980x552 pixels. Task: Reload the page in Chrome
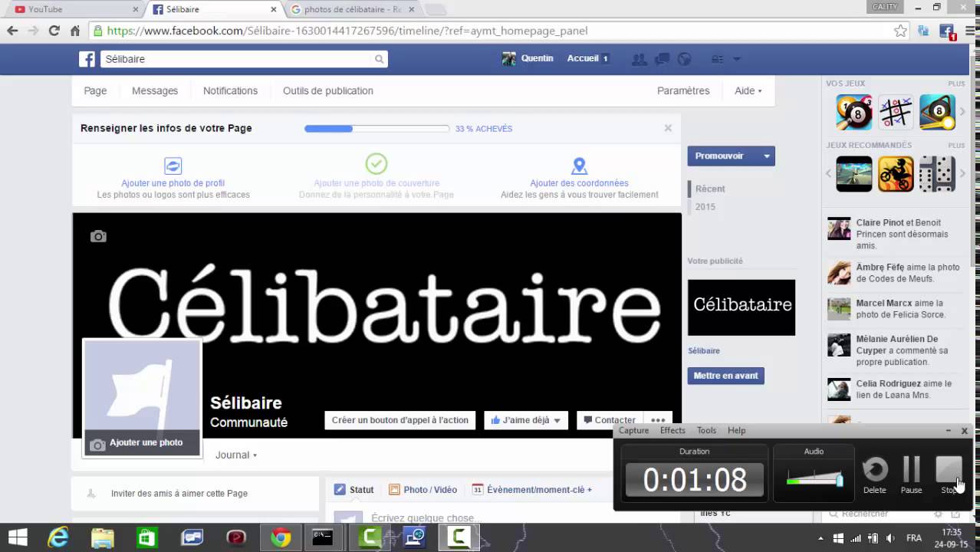point(54,31)
